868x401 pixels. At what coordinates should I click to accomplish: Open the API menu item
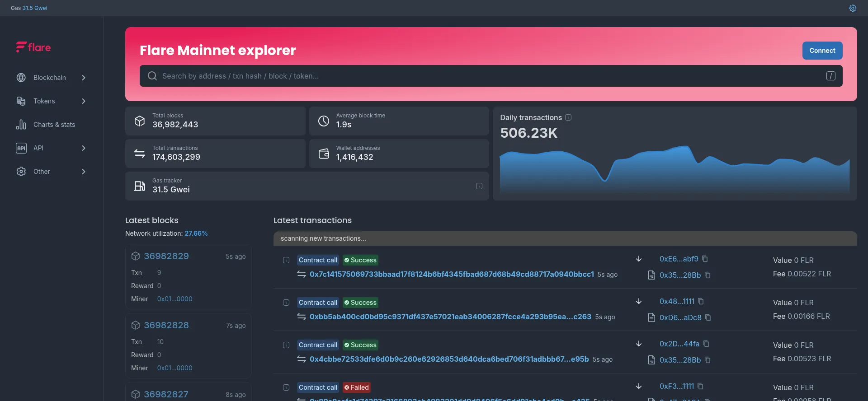[x=52, y=148]
